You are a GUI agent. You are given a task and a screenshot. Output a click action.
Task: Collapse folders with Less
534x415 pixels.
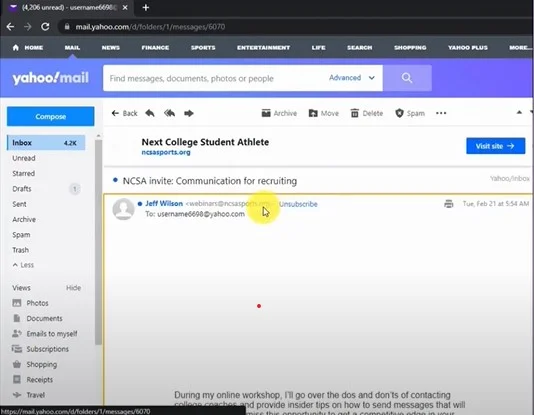23,265
